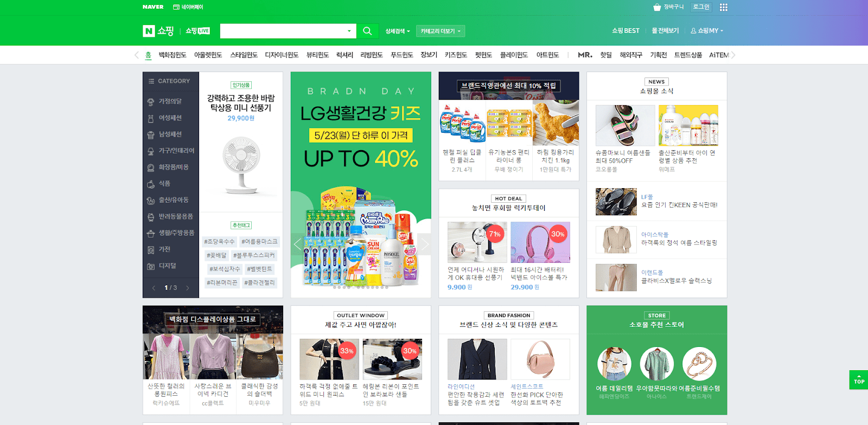The width and height of the screenshot is (868, 425).
Task: Click the NAVER logo in the top bar
Action: pyautogui.click(x=153, y=7)
